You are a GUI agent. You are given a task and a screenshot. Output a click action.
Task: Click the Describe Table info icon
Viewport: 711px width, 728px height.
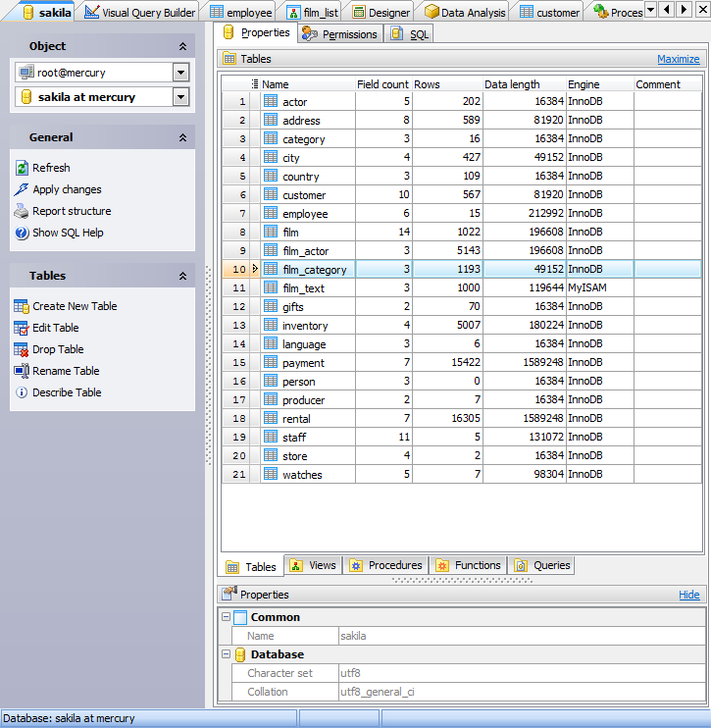pos(22,392)
